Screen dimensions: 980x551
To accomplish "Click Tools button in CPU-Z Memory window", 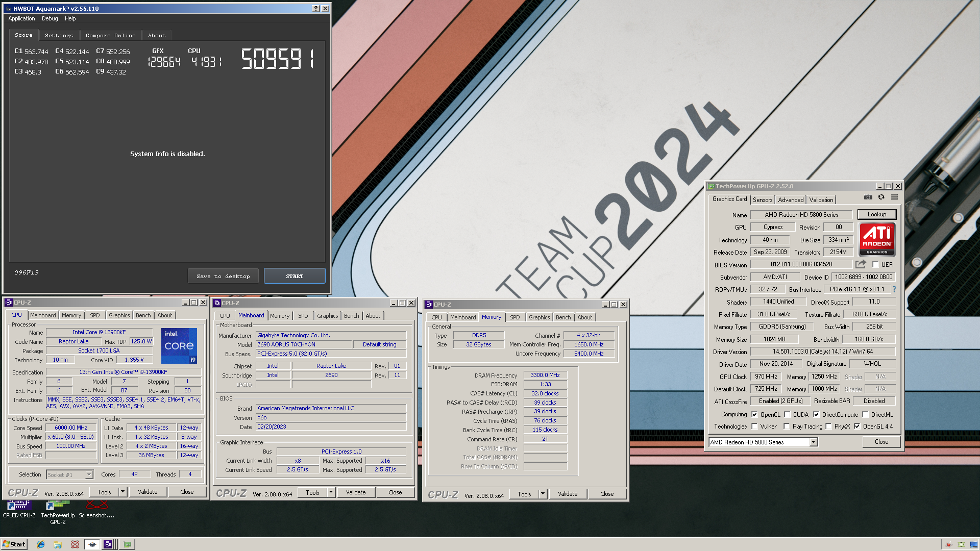I will pyautogui.click(x=524, y=494).
